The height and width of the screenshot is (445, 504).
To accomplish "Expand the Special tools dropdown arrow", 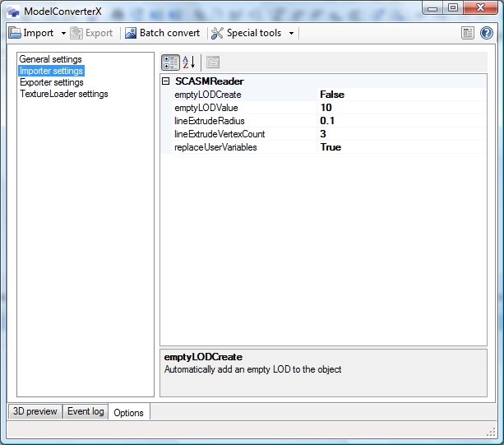I will coord(291,34).
